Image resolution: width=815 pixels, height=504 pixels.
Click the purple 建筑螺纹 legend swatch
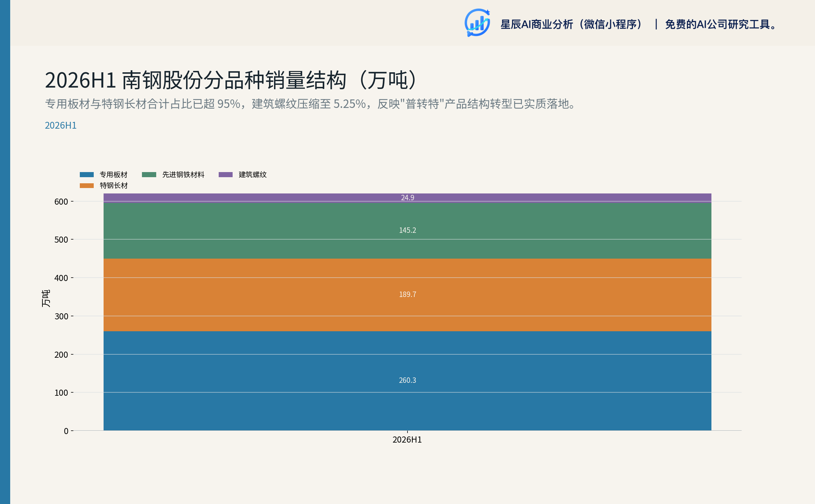(x=225, y=174)
